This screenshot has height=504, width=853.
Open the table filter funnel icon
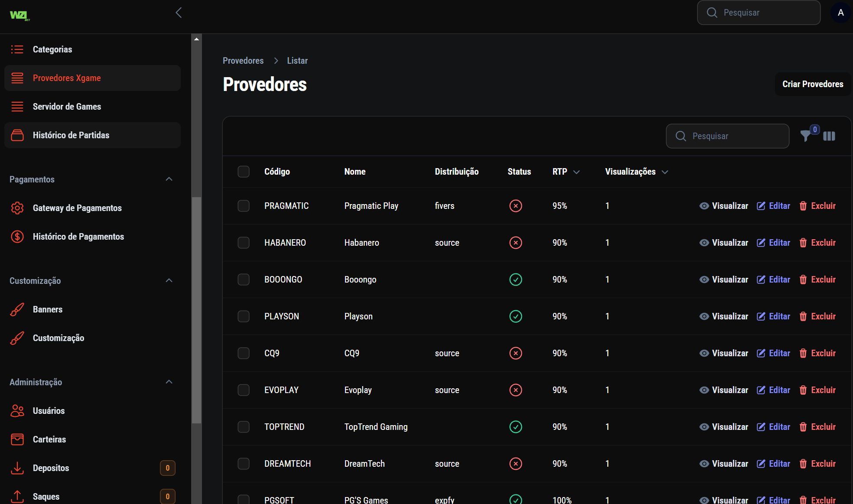(806, 136)
